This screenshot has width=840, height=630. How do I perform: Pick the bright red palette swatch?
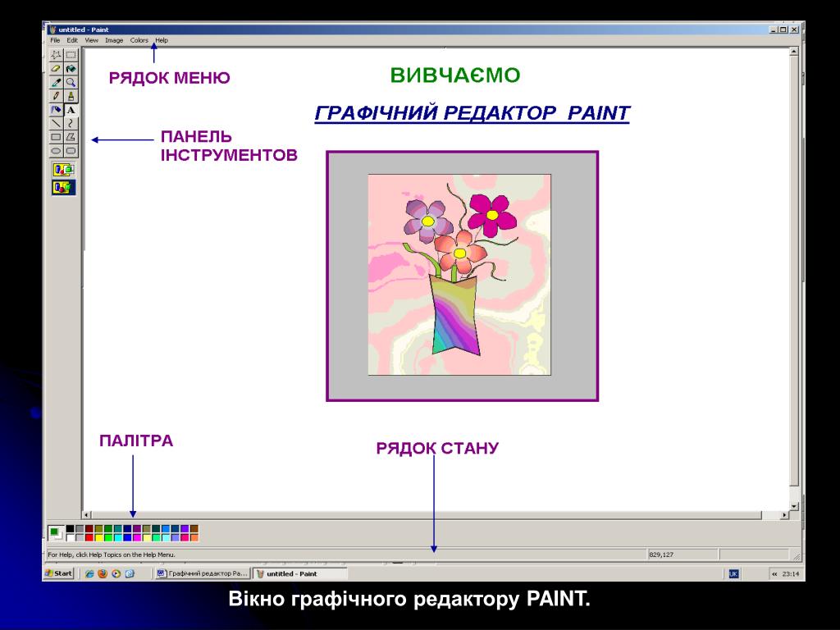[89, 538]
